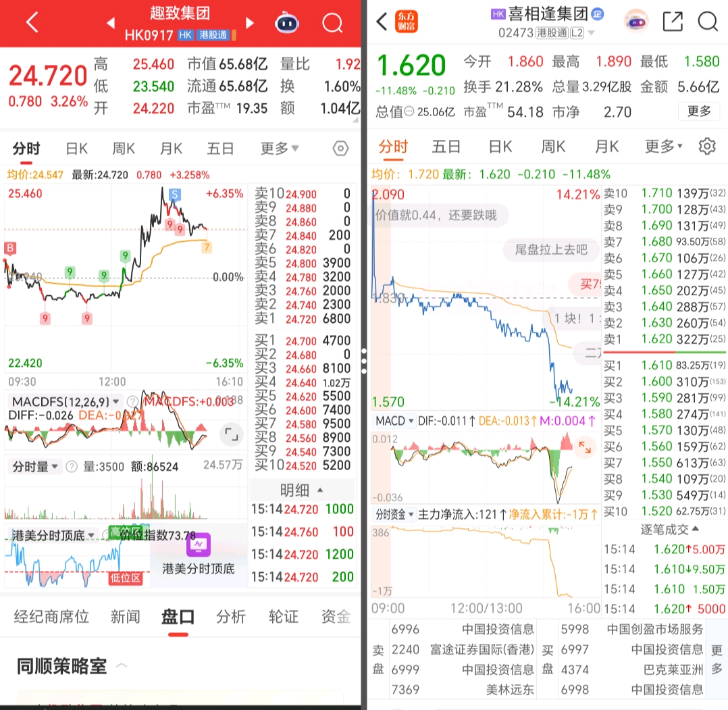Open 经纪商席位 bottom tab

pyautogui.click(x=51, y=616)
